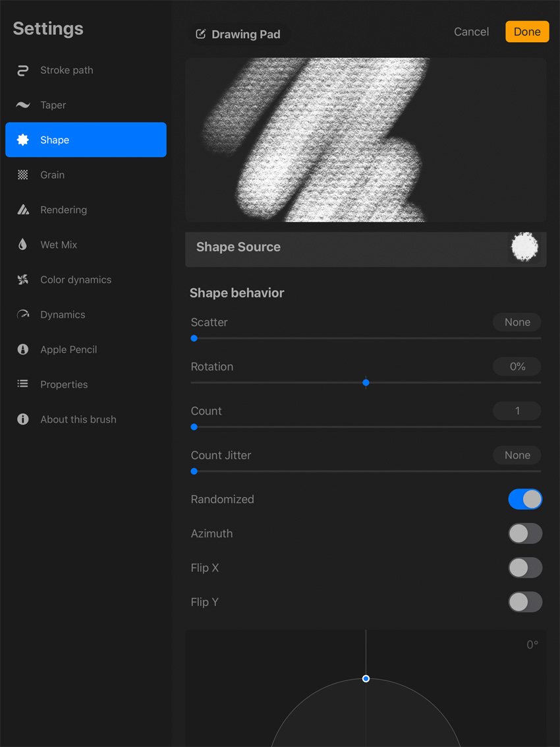560x747 pixels.
Task: Go to Rendering settings
Action: [x=64, y=210]
